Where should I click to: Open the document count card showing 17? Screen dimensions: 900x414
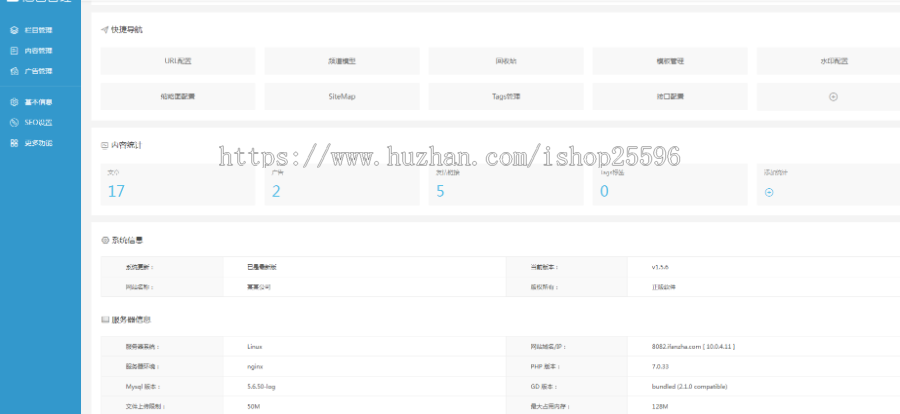(x=178, y=184)
